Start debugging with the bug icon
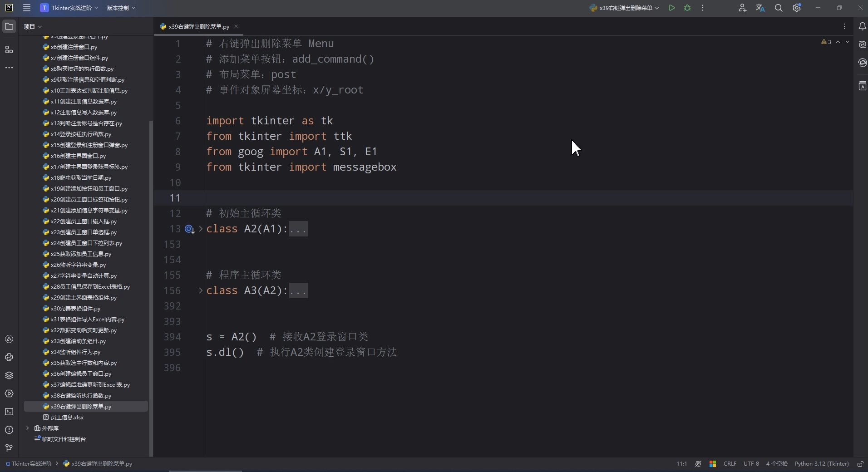This screenshot has width=868, height=472. point(687,8)
